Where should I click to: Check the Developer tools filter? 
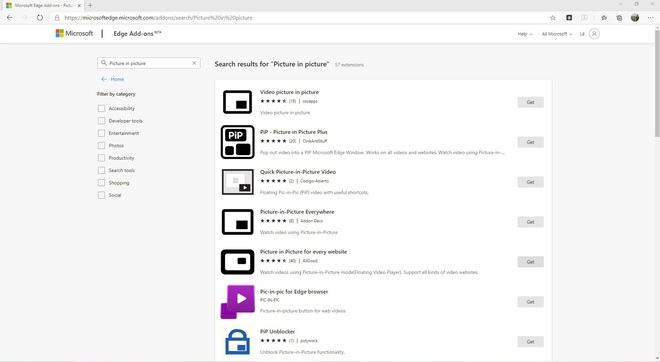101,121
